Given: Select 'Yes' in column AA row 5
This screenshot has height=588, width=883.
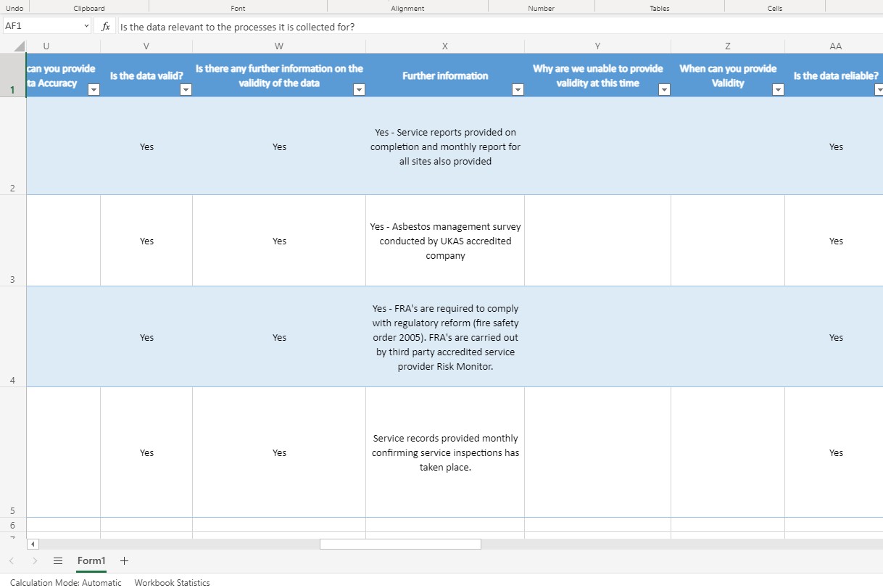Looking at the screenshot, I should [x=835, y=452].
